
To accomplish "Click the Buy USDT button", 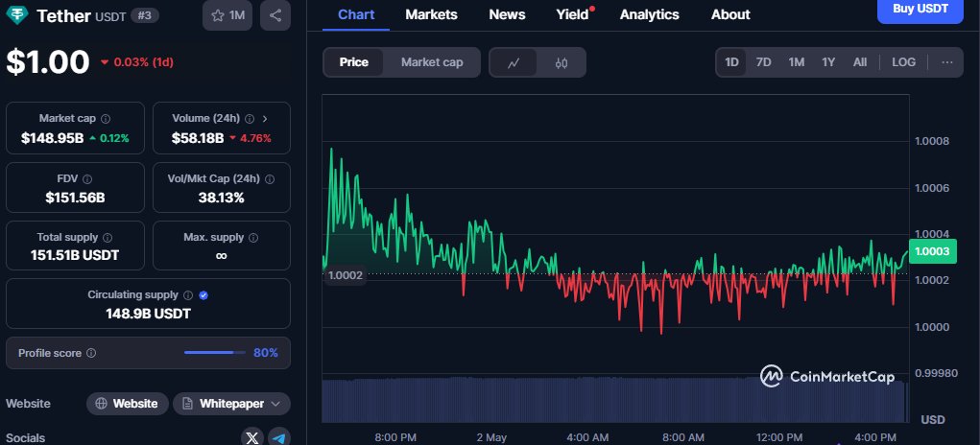I will (920, 10).
